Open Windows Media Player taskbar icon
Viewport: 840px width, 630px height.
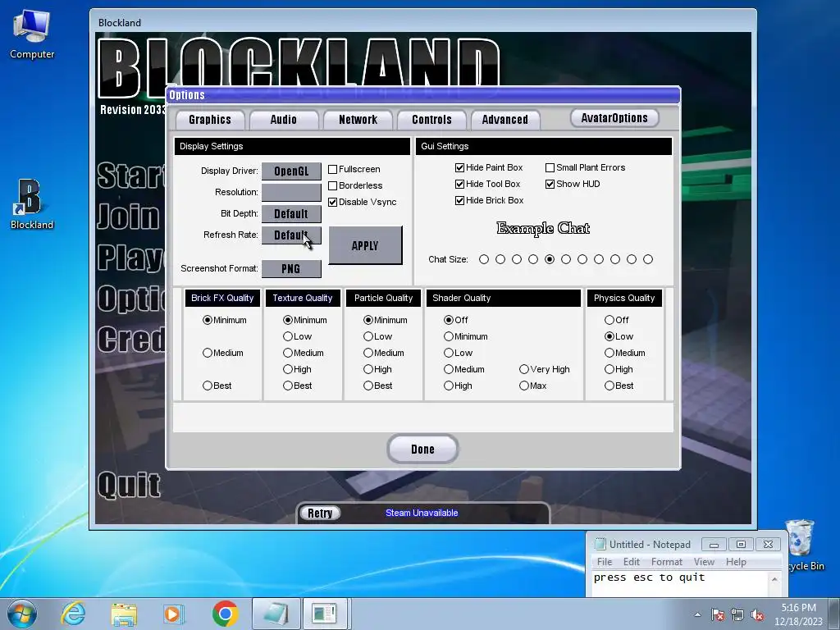coord(174,614)
